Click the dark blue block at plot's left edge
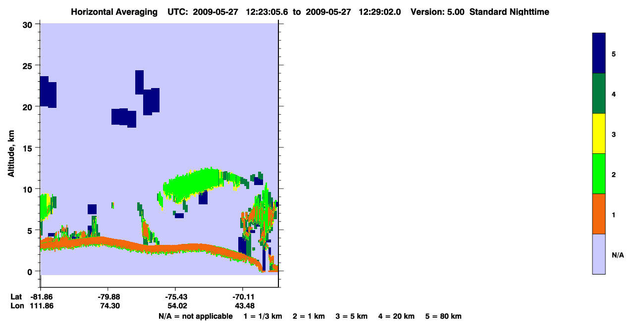644x330 pixels. tap(48, 93)
